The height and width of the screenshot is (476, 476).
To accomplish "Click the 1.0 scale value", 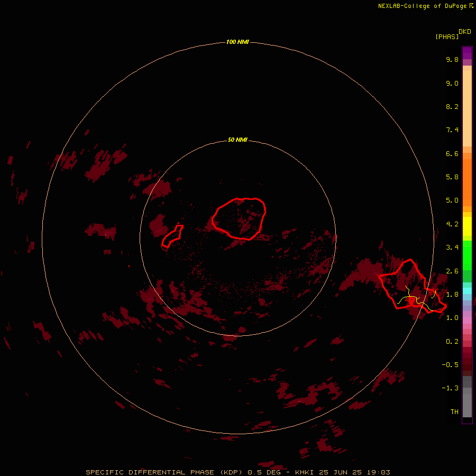I will coord(452,318).
